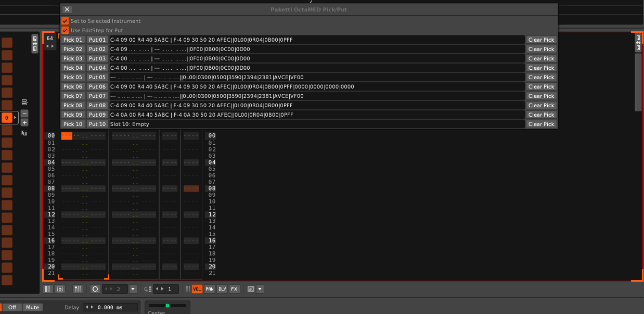Toggle the pattern matrix icon on the left

pyautogui.click(x=24, y=133)
